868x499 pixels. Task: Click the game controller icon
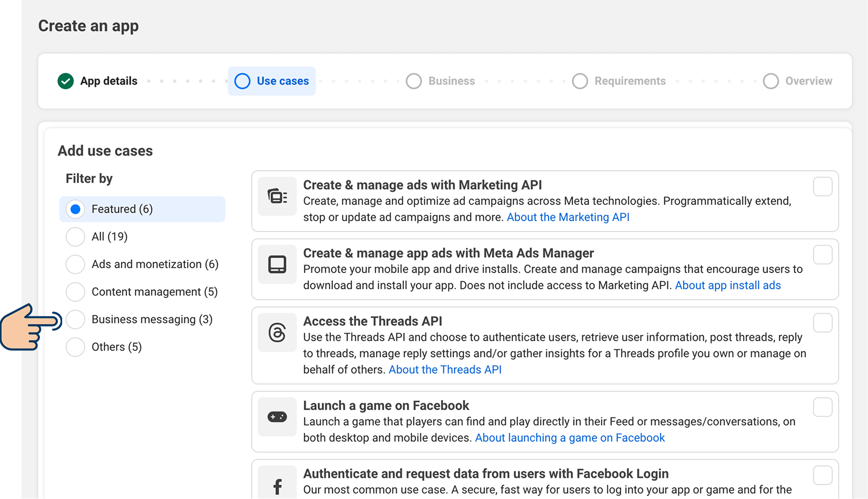click(x=277, y=417)
